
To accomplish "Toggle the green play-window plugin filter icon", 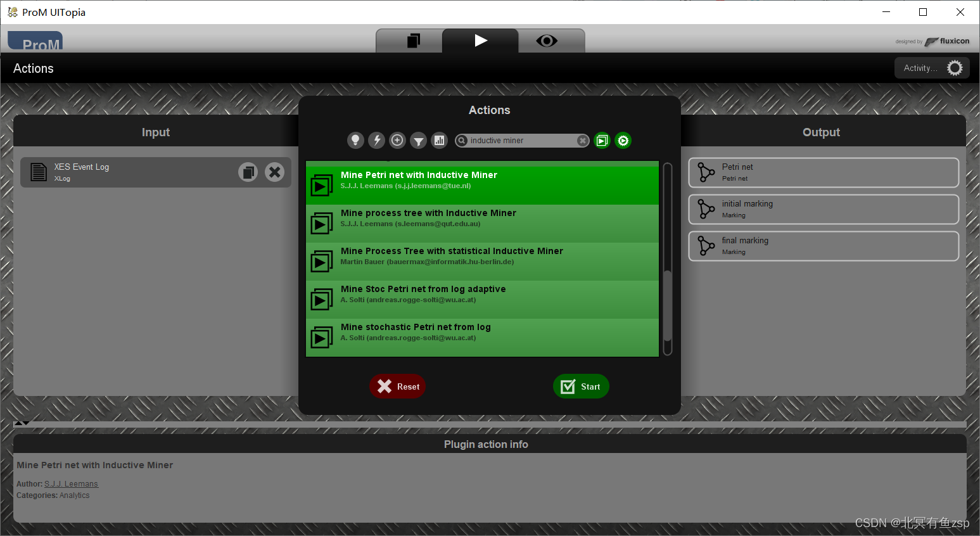I will click(602, 141).
